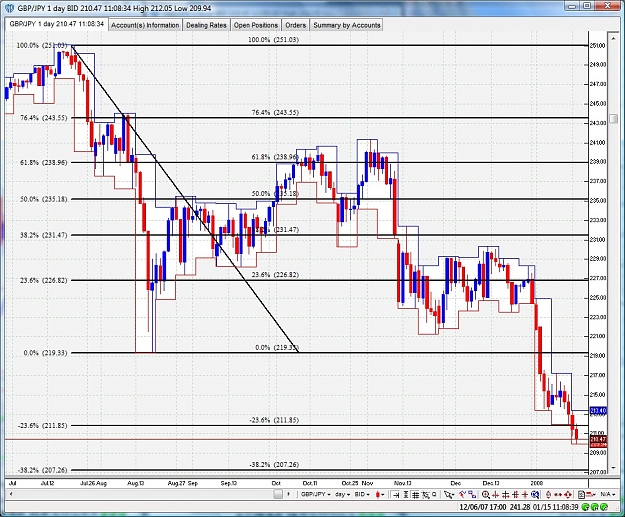Select the left 23.6% (226.82) Fibonacci label
Image resolution: width=625 pixels, height=517 pixels.
pyautogui.click(x=43, y=281)
